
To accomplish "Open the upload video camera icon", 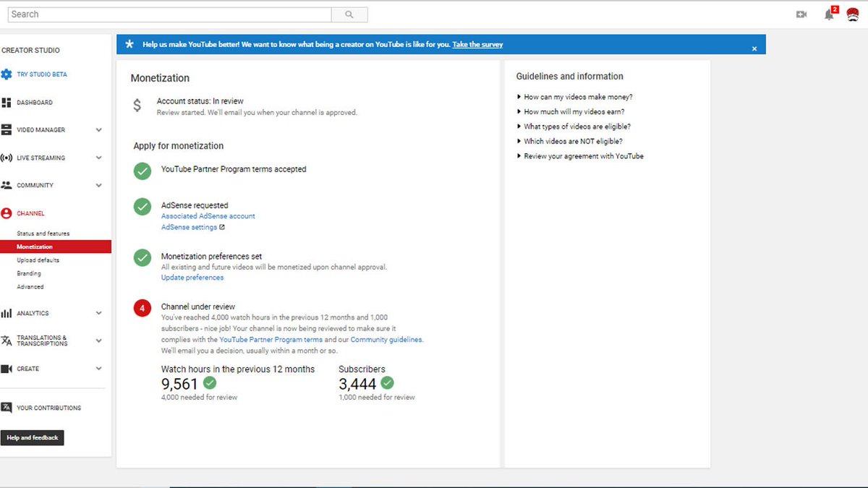I will coord(801,14).
